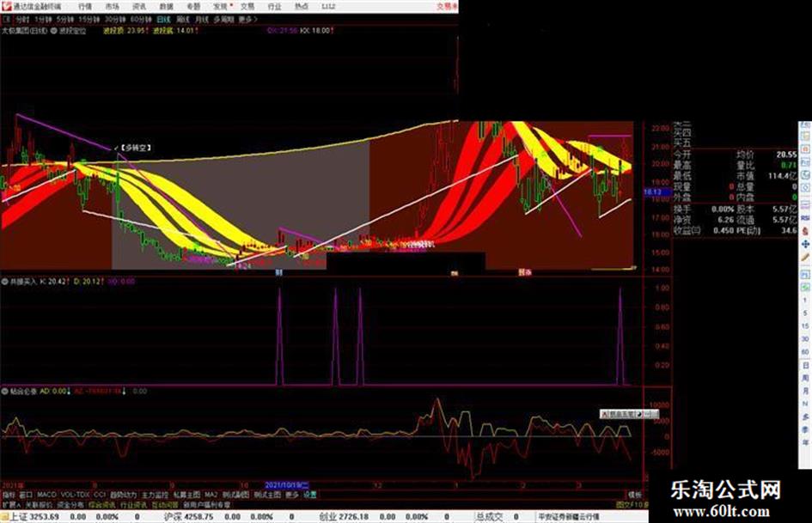Switch to the 5分钟 period tab
Image resolution: width=812 pixels, height=523 pixels.
(64, 19)
